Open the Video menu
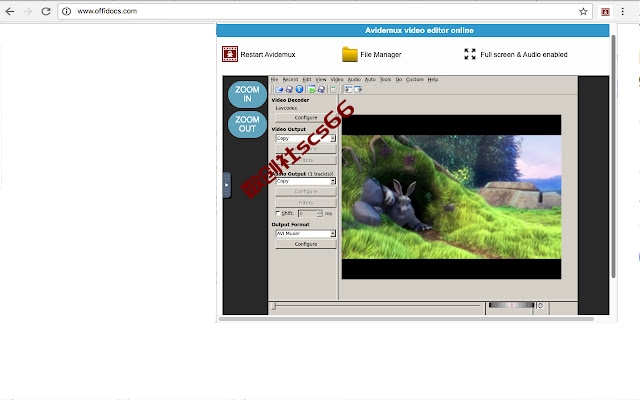The height and width of the screenshot is (400, 640). click(x=337, y=80)
